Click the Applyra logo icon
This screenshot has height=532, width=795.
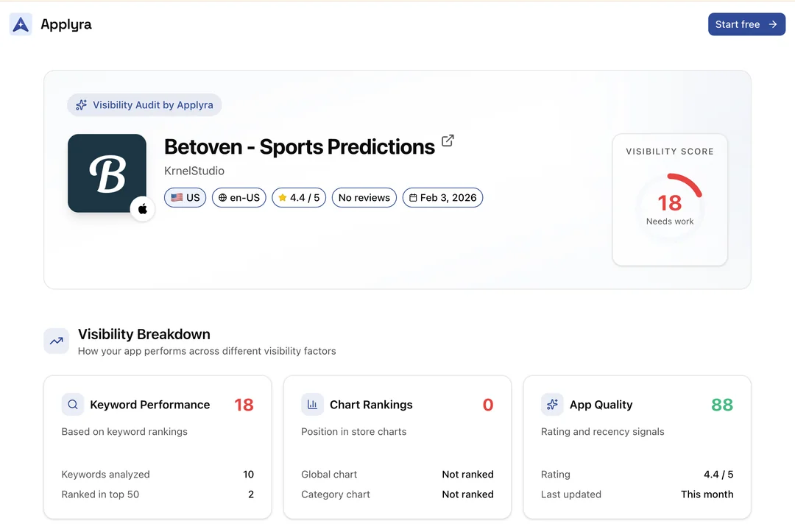(21, 24)
